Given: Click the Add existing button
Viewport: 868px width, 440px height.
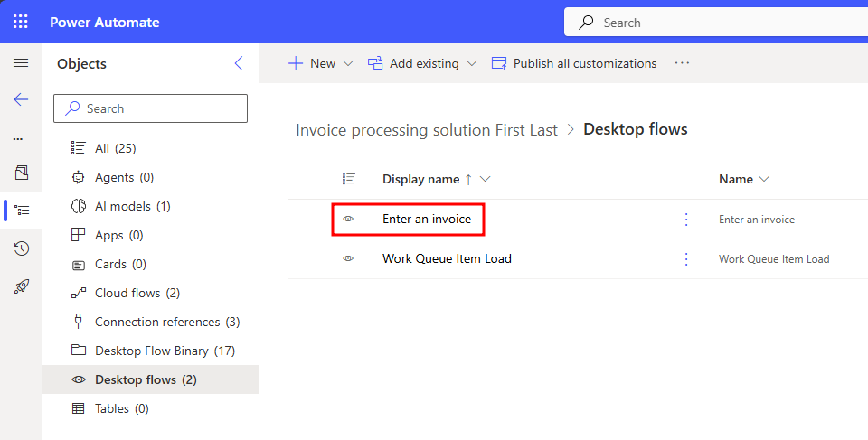Looking at the screenshot, I should pos(413,63).
